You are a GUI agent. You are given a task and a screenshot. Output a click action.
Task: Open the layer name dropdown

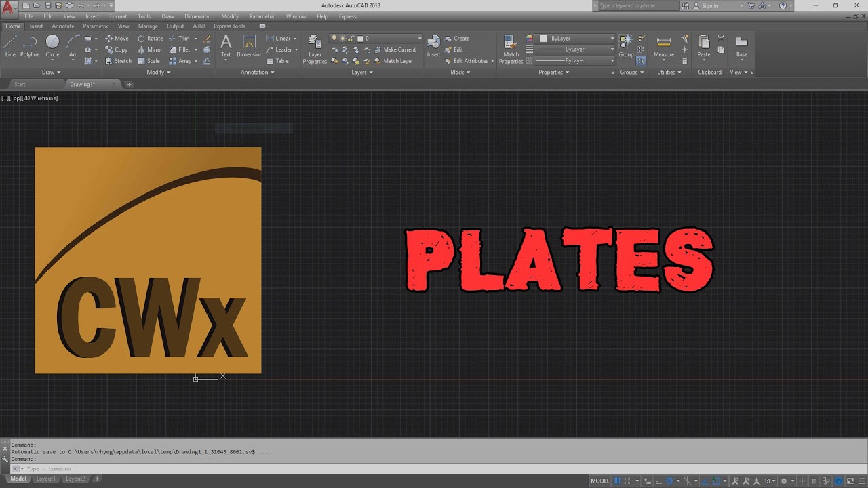click(376, 39)
